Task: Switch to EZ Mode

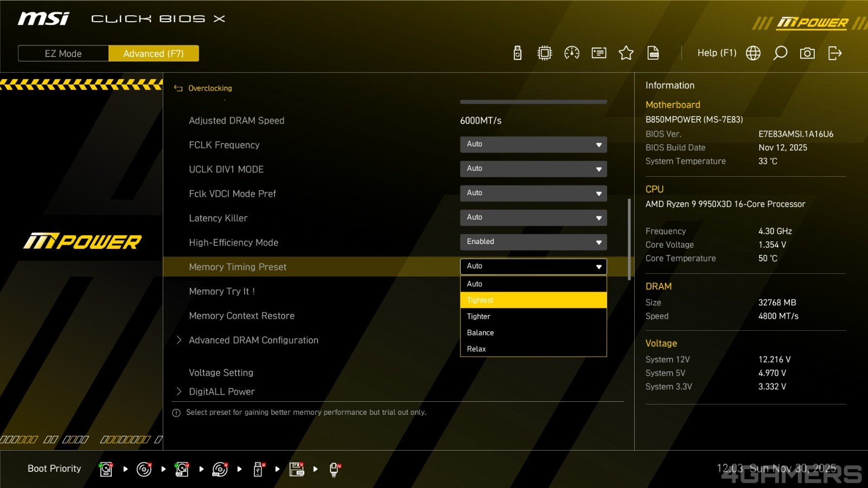Action: click(x=63, y=54)
